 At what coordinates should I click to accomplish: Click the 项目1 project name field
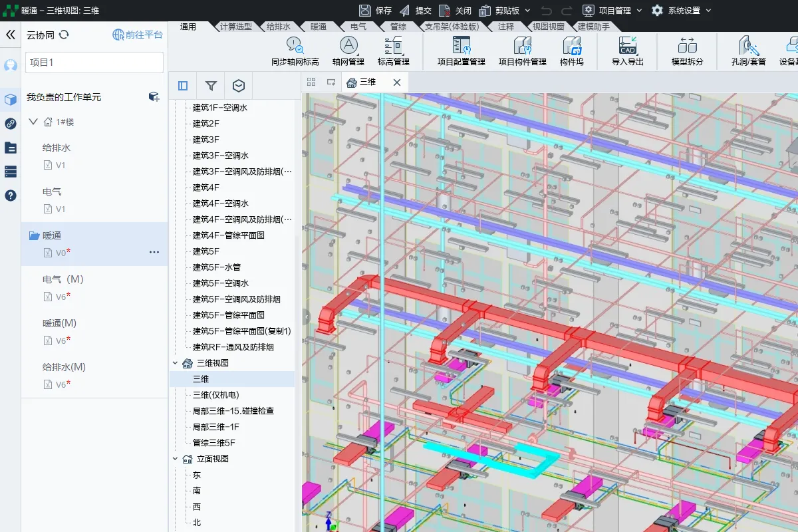click(x=94, y=63)
